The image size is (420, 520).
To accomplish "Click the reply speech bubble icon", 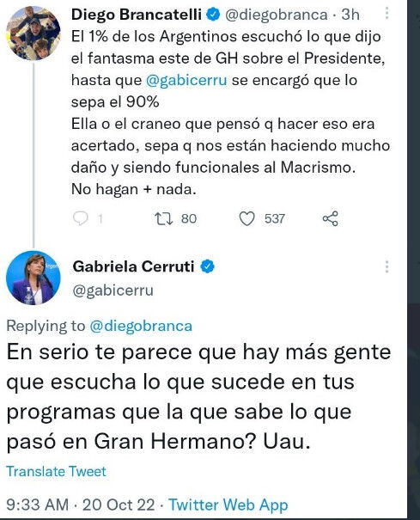I will pos(80,218).
